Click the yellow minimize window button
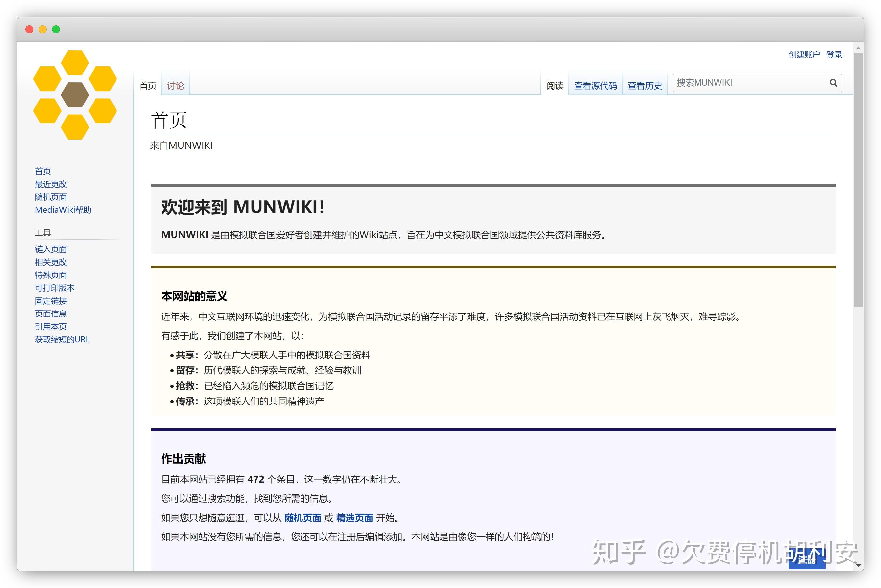 point(43,29)
